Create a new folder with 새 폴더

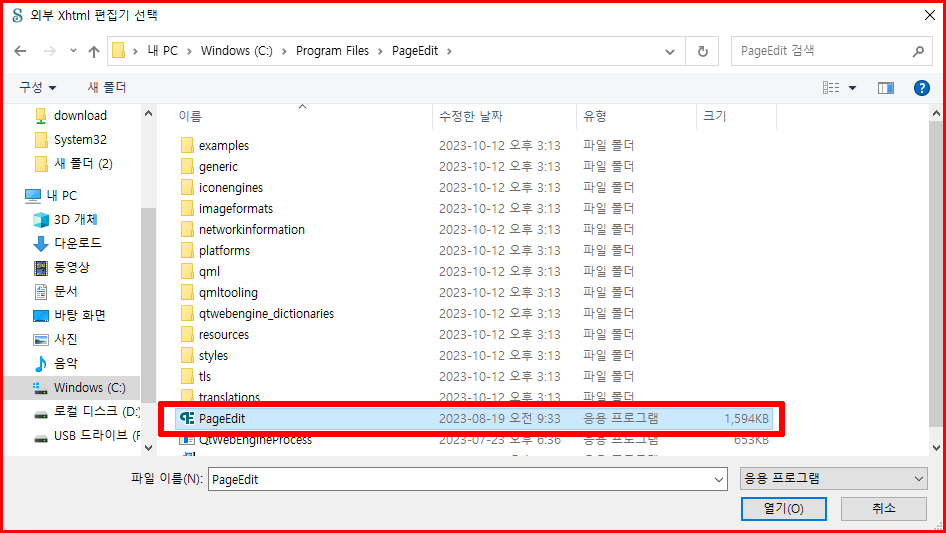click(x=107, y=88)
